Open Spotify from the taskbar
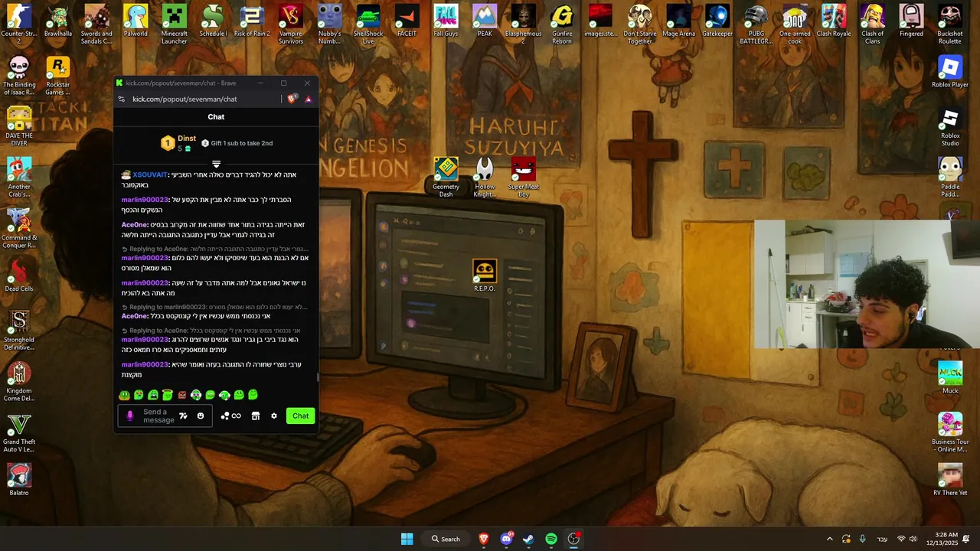980x551 pixels. tap(551, 539)
